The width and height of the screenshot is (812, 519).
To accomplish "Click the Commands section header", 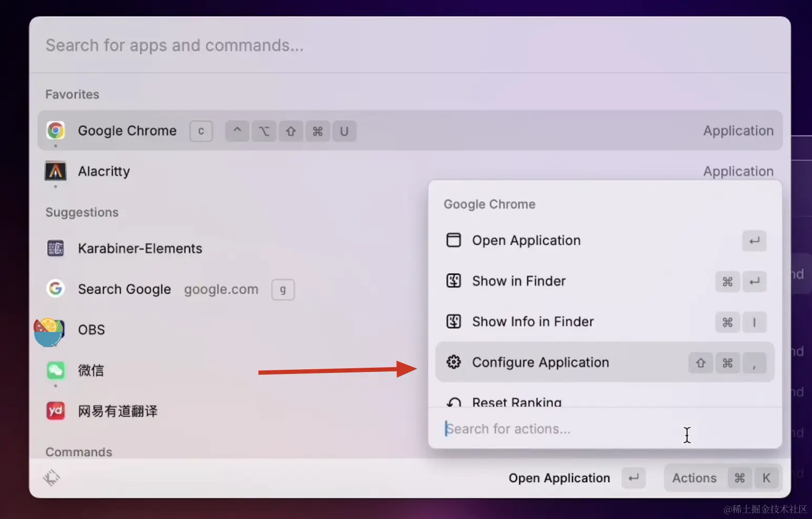I will coord(79,452).
